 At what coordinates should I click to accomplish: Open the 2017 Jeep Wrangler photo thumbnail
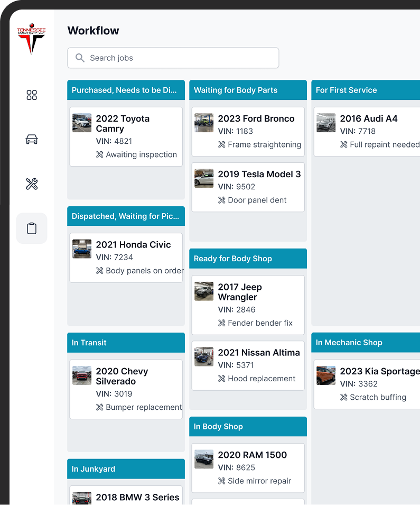pyautogui.click(x=204, y=291)
